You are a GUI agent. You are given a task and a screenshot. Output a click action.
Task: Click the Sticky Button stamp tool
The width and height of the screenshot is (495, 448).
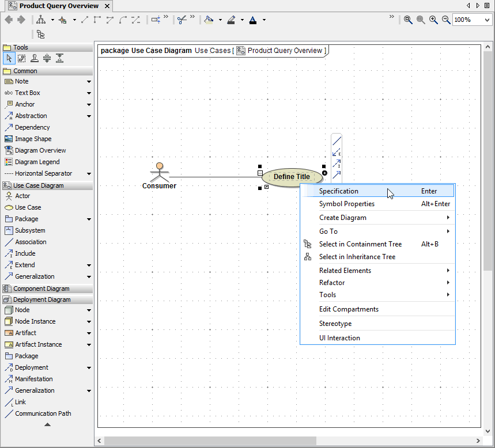(x=35, y=58)
